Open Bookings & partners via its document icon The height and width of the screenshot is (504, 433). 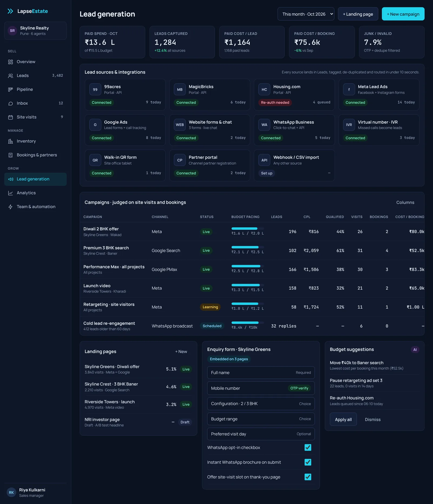(11, 155)
